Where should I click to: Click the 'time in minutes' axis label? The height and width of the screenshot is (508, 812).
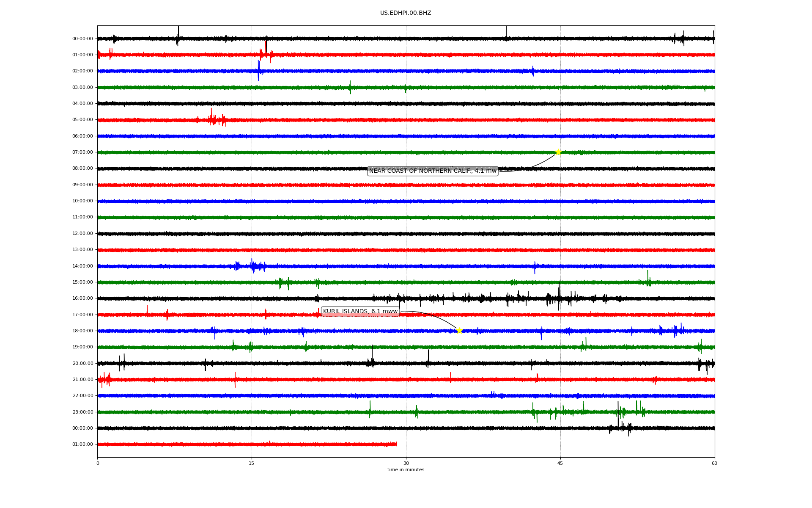pos(406,470)
